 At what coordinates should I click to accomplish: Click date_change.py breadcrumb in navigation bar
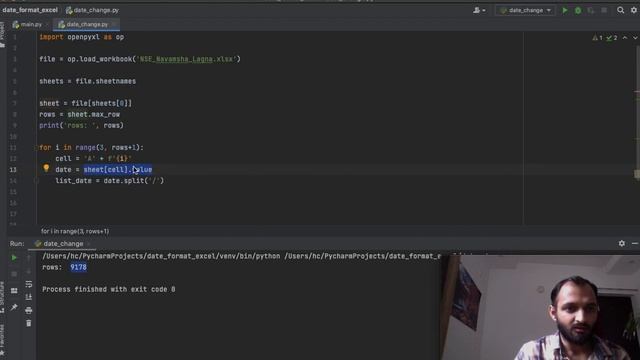pos(93,10)
